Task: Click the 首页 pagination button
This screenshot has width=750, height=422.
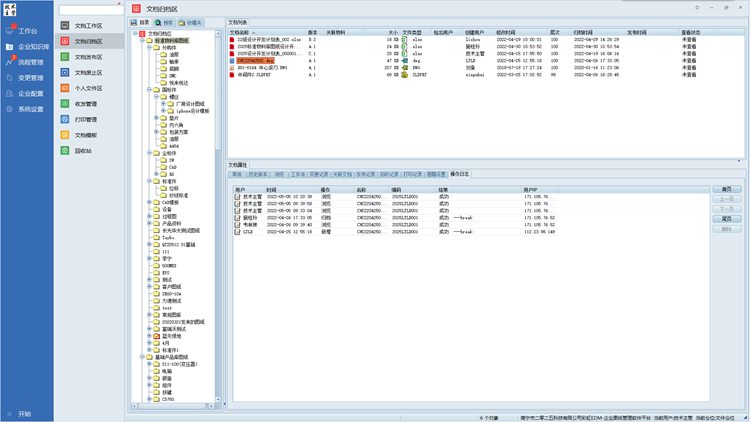Action: click(727, 188)
